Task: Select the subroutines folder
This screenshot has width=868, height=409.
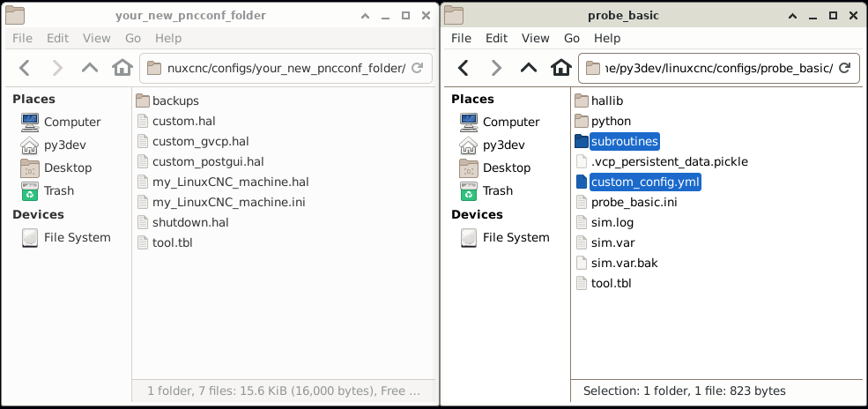Action: point(617,141)
